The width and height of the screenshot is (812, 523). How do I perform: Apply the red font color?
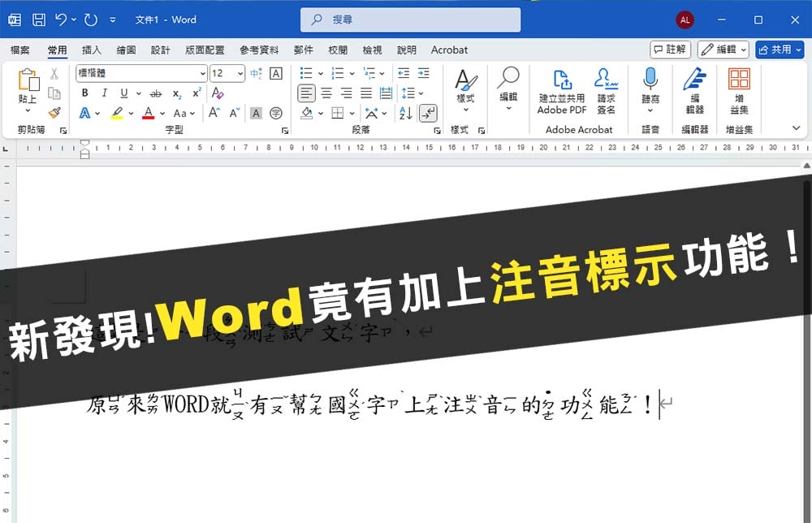pos(148,113)
